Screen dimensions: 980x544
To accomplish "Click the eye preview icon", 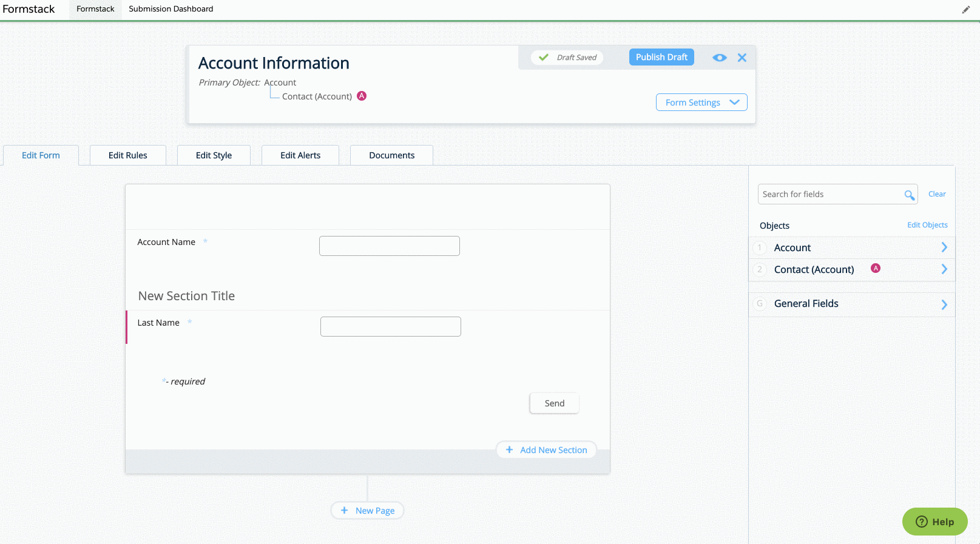I will 719,58.
